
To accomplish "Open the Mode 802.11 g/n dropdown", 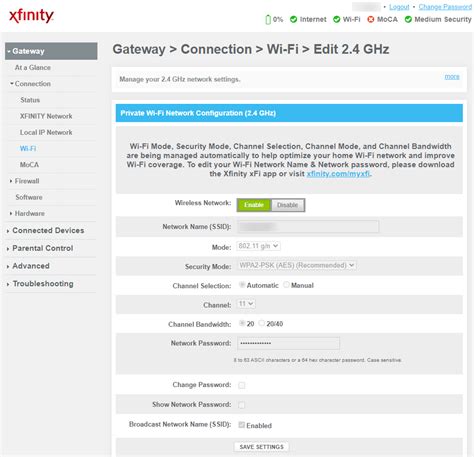I will pos(258,246).
